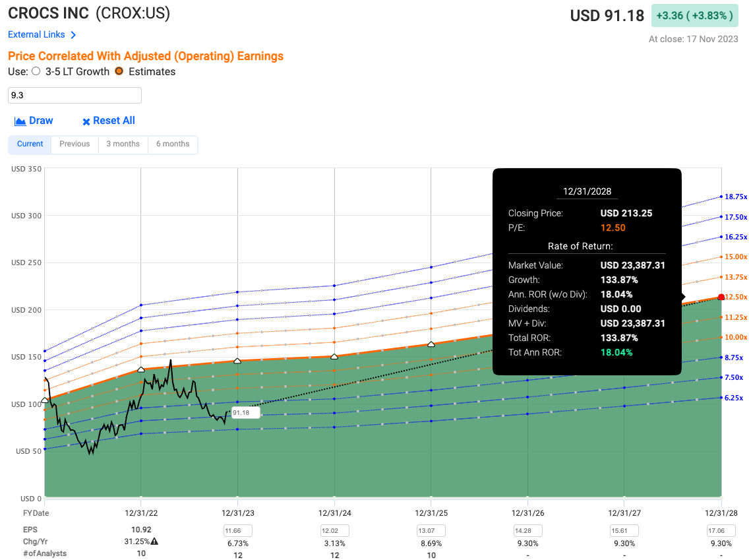This screenshot has height=560, width=749.
Task: Click the 18.04% Tot Ann ROR value
Action: (x=616, y=352)
